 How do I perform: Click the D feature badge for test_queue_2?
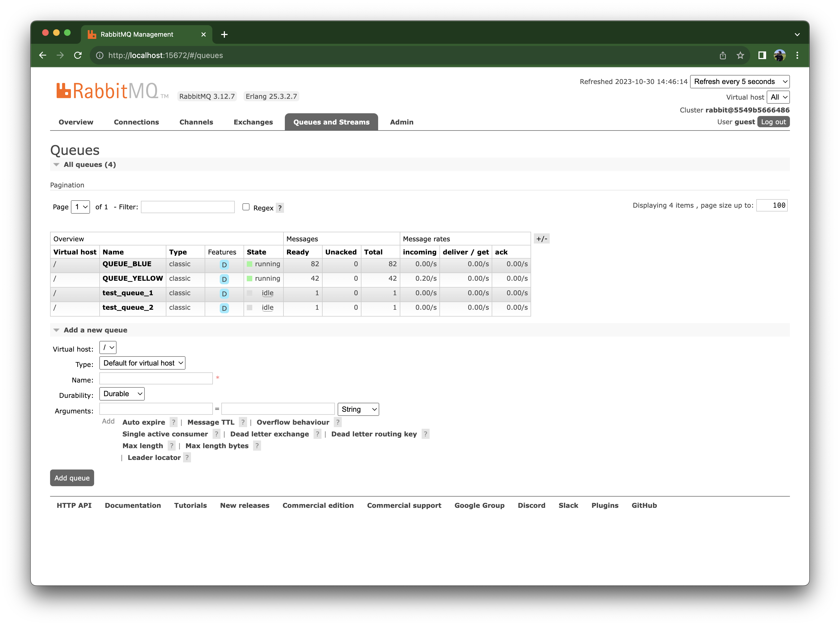pos(224,308)
